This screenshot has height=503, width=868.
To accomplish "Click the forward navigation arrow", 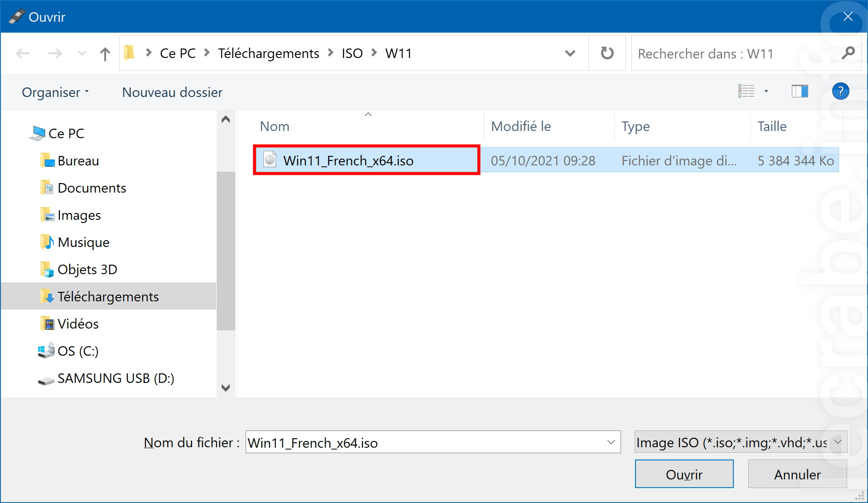I will click(x=55, y=54).
